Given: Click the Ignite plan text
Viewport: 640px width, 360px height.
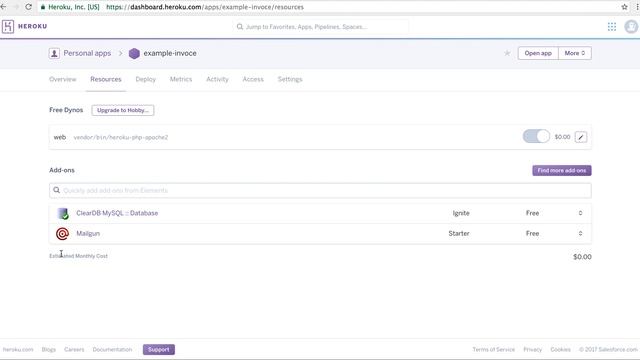Looking at the screenshot, I should (461, 213).
